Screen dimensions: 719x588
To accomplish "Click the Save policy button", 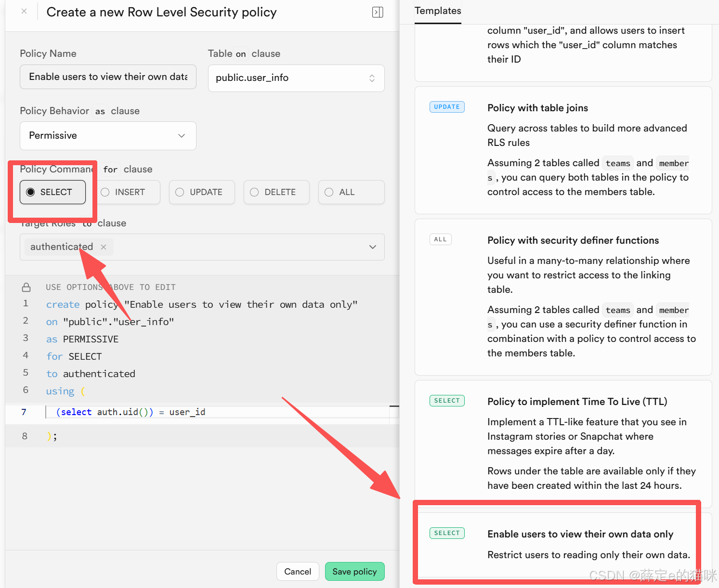I will click(354, 572).
